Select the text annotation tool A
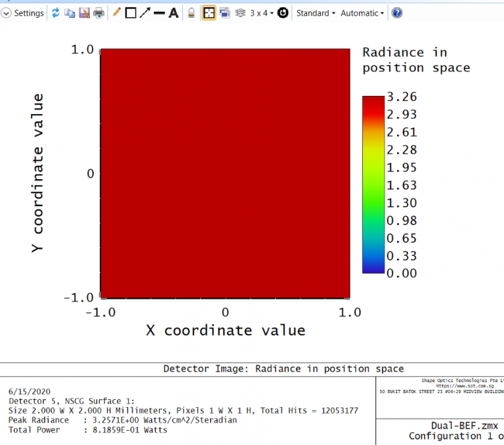The width and height of the screenshot is (504, 445). [x=173, y=13]
